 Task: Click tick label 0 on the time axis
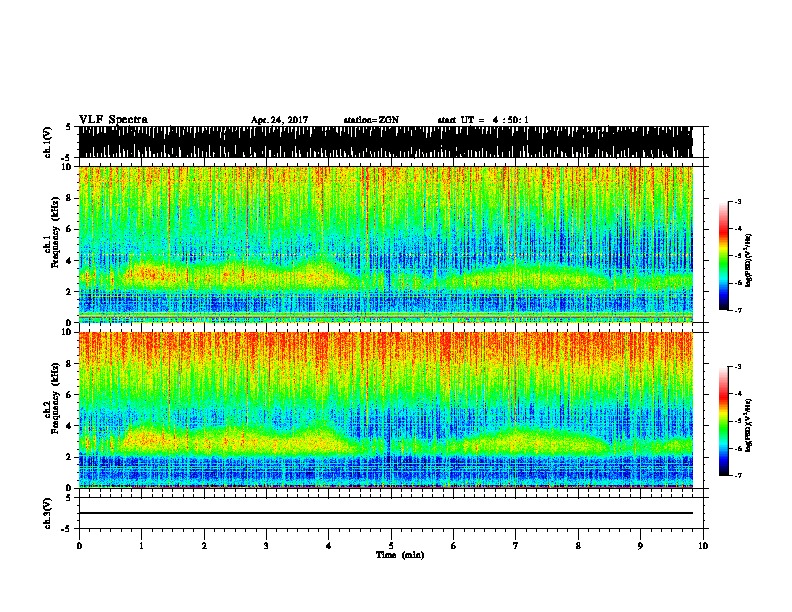coord(79,545)
